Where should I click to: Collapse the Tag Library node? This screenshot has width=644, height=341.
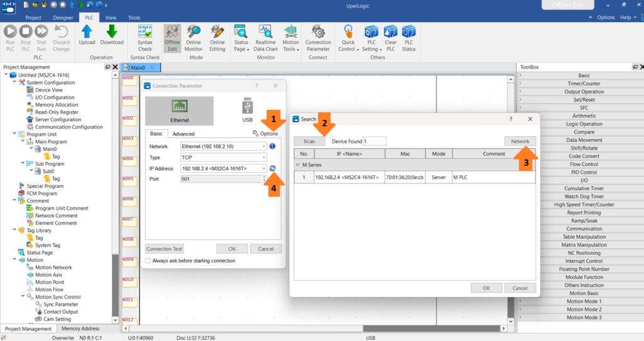coord(14,230)
